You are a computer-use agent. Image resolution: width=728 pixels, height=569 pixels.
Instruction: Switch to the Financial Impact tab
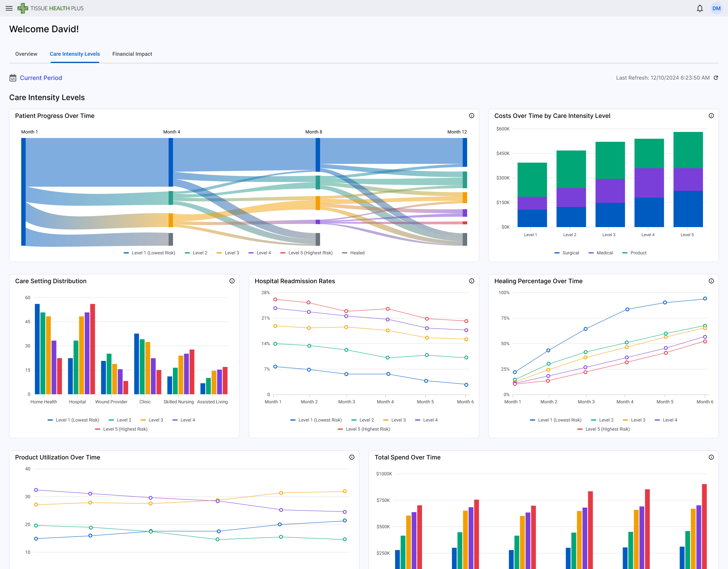point(132,54)
